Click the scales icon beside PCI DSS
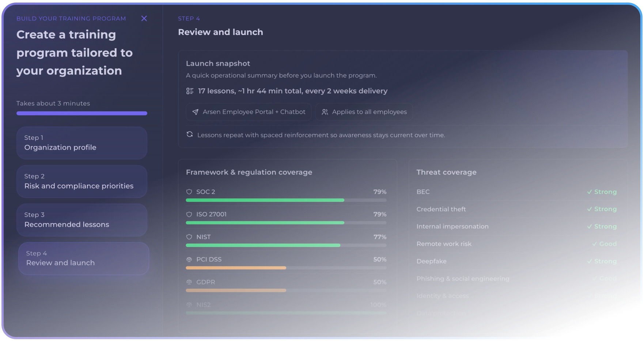This screenshot has width=644, height=341. coord(189,260)
